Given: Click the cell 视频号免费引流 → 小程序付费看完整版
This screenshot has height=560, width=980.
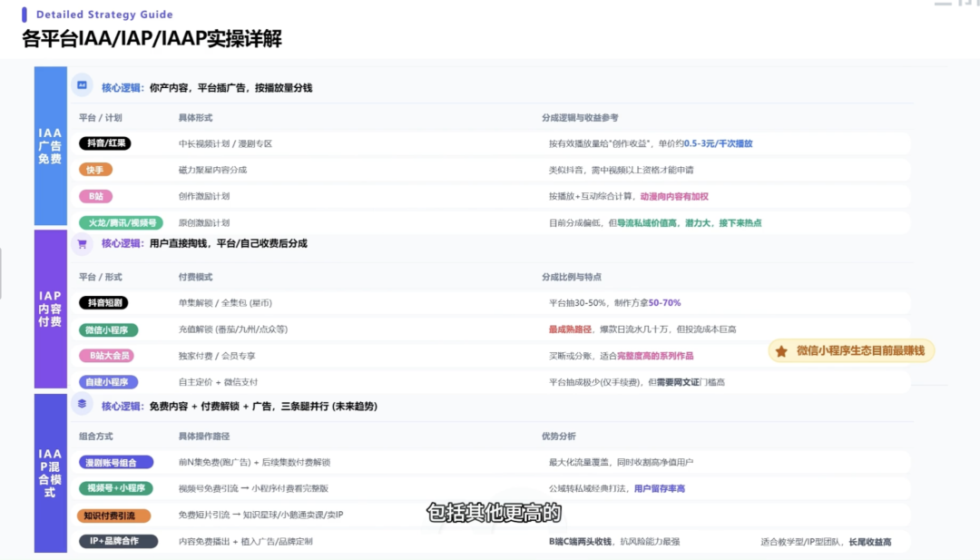Looking at the screenshot, I should (253, 488).
